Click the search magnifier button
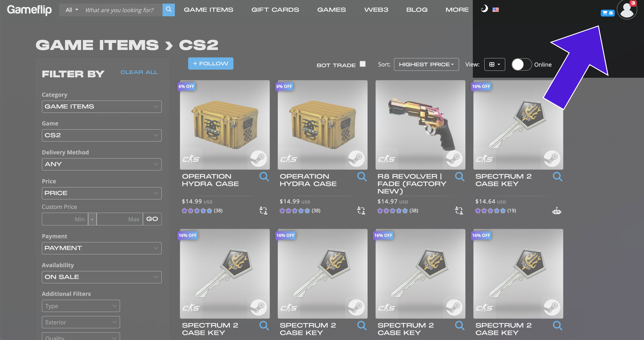 [x=168, y=10]
